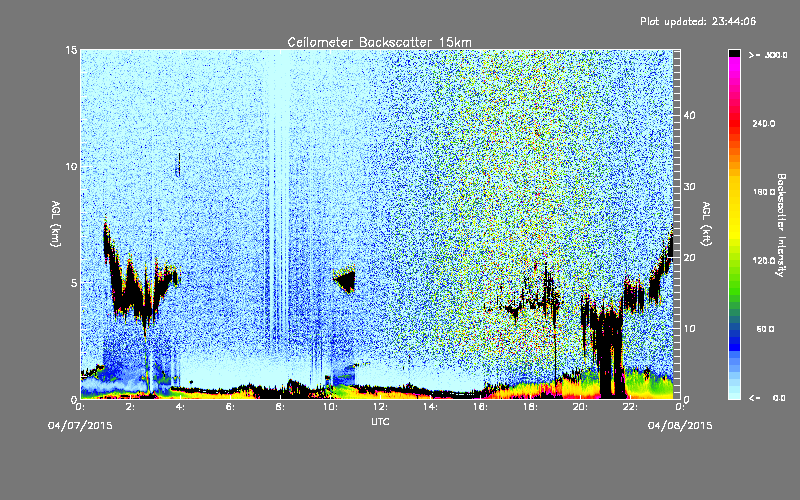Click the 14: hour tick on the UTC axis
Screen dimensions: 800x500
[x=430, y=407]
